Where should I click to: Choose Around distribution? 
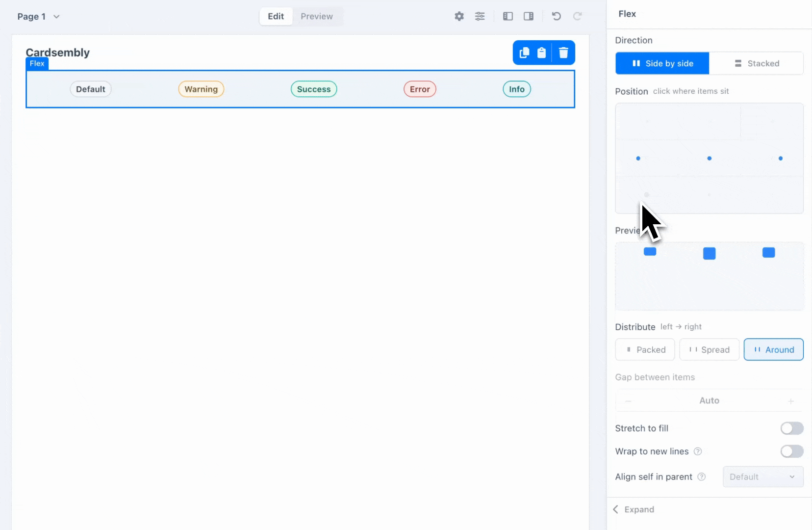pos(774,349)
